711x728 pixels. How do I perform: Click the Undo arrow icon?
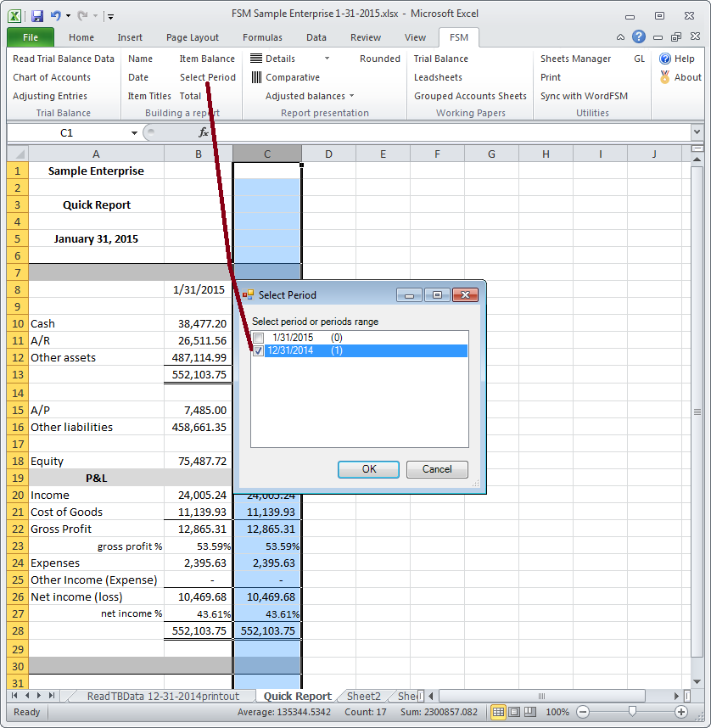(x=56, y=15)
